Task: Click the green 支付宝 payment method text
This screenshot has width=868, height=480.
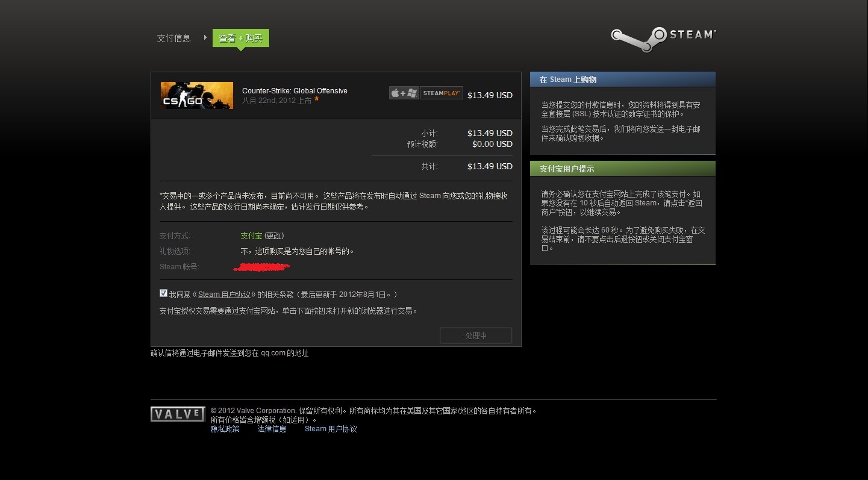Action: 251,235
